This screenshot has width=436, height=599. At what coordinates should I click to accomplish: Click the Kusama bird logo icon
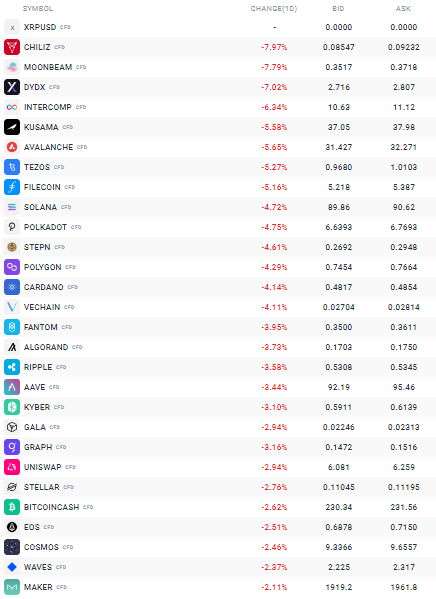tap(12, 127)
